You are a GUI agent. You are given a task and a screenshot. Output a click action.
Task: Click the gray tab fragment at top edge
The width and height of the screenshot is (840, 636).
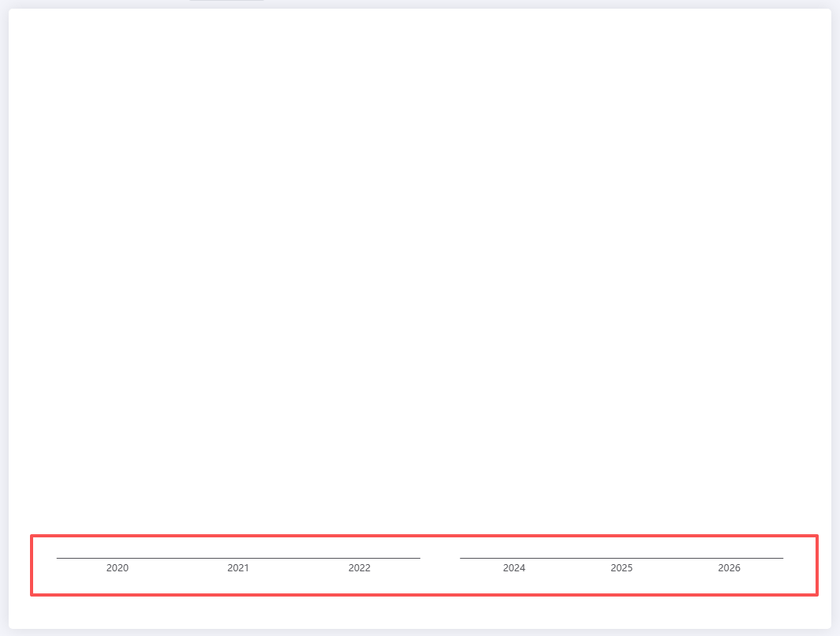click(x=226, y=1)
